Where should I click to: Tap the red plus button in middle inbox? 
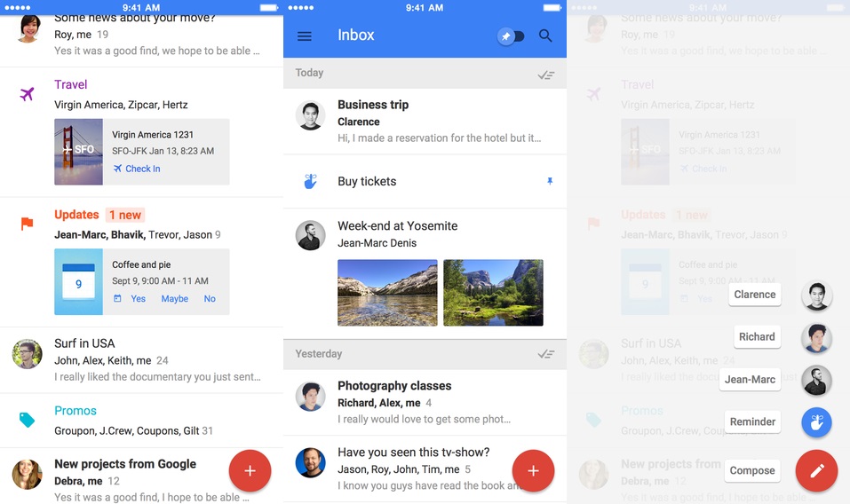533,471
